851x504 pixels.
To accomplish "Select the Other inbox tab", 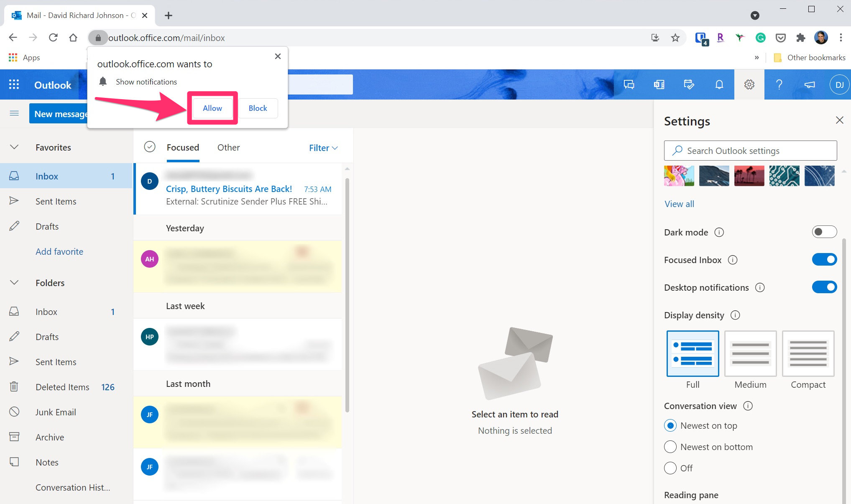I will (227, 147).
